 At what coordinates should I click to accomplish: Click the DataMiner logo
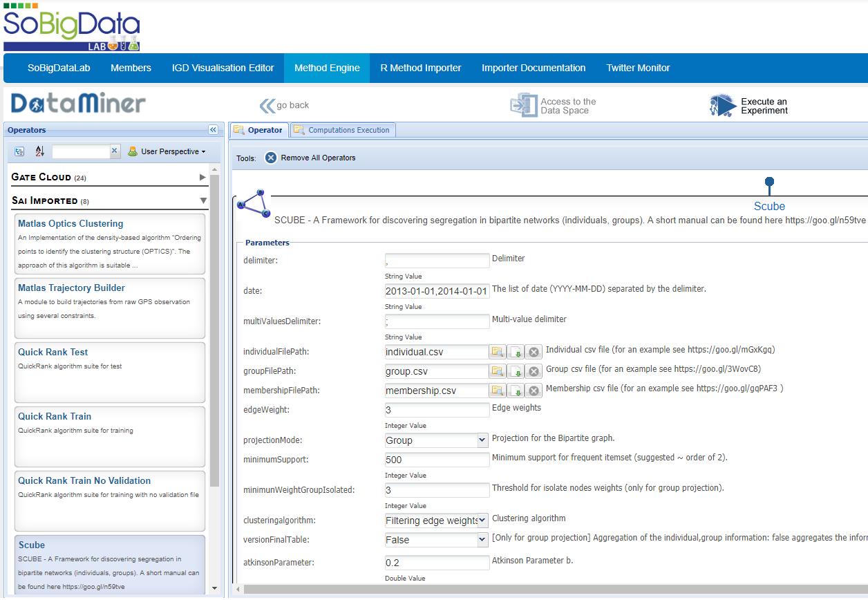point(78,104)
